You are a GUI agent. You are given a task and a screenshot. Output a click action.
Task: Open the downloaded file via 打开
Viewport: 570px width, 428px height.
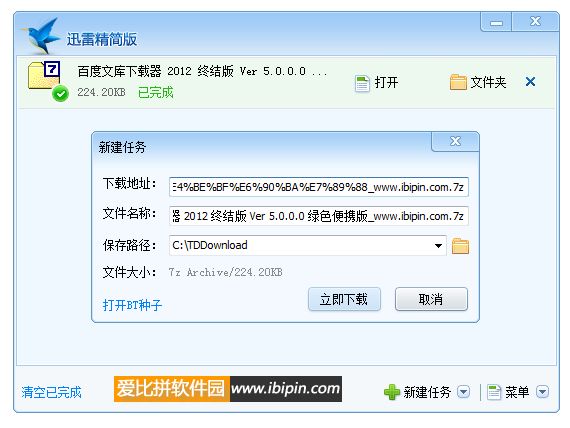pos(376,83)
